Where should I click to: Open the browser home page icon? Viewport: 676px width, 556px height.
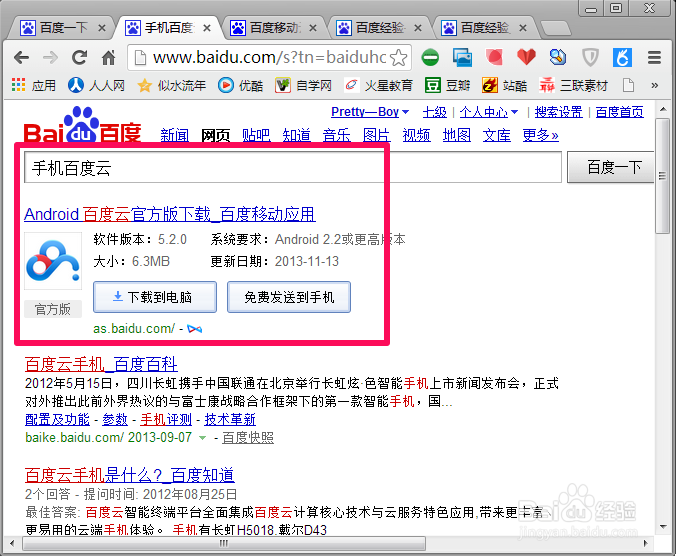point(108,57)
